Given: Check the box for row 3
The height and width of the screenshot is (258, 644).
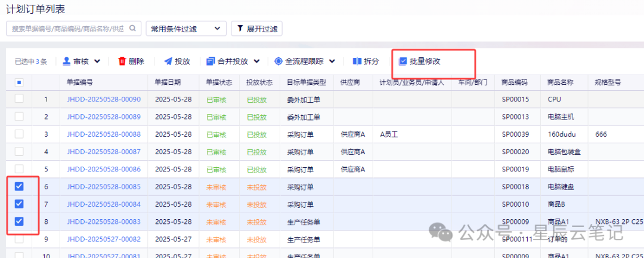Looking at the screenshot, I should [x=19, y=134].
